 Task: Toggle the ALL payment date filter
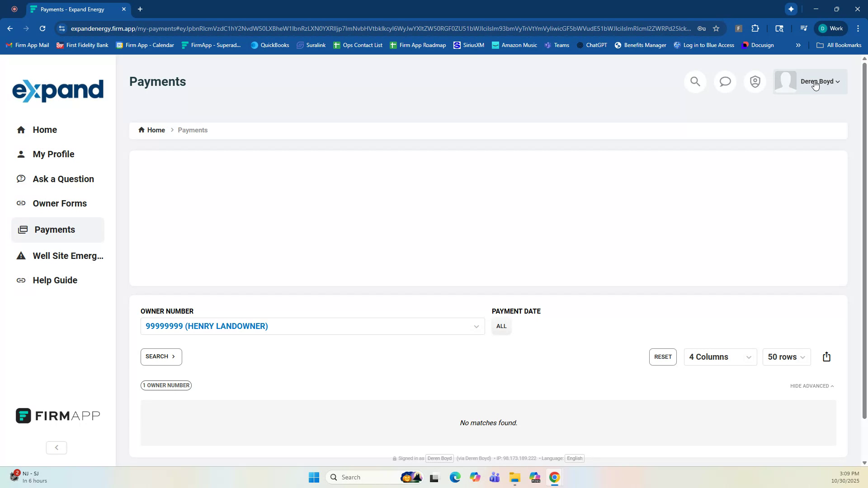501,326
